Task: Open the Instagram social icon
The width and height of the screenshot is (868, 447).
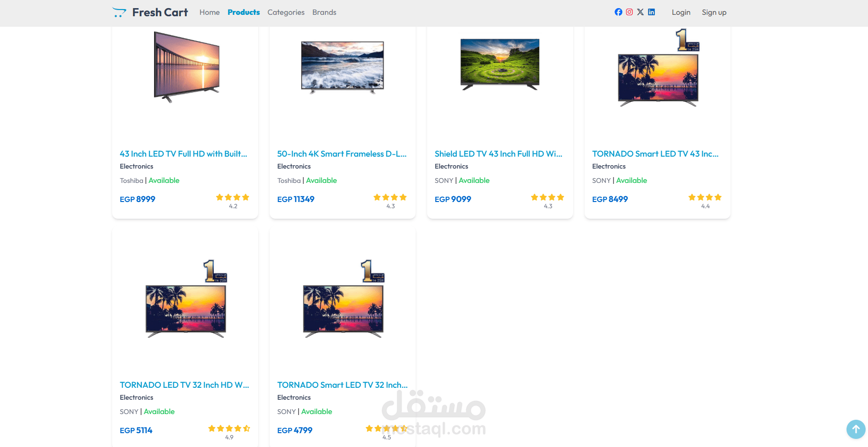Action: coord(629,12)
